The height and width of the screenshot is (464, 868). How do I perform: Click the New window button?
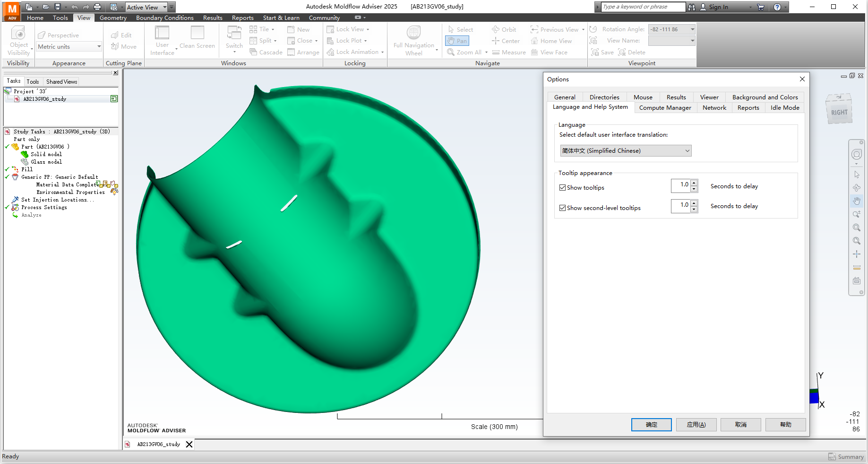click(x=299, y=29)
